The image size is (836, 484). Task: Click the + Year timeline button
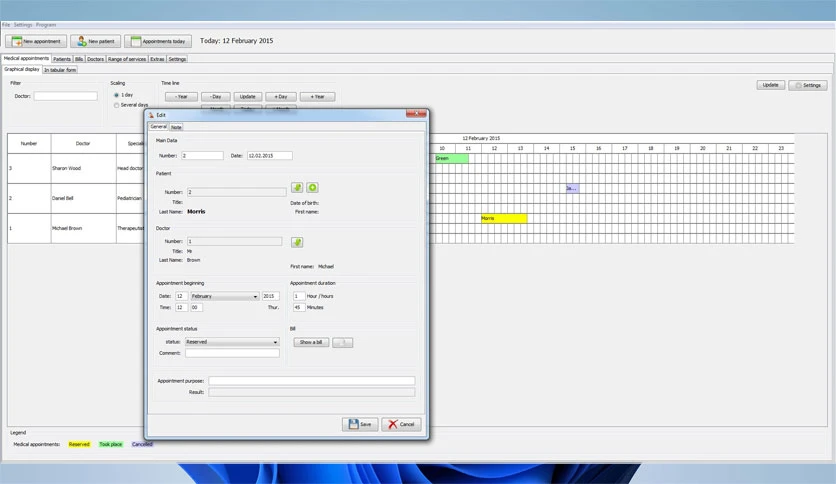317,96
